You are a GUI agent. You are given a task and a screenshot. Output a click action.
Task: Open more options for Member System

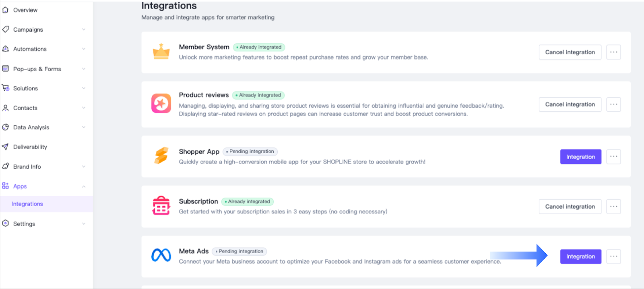613,52
